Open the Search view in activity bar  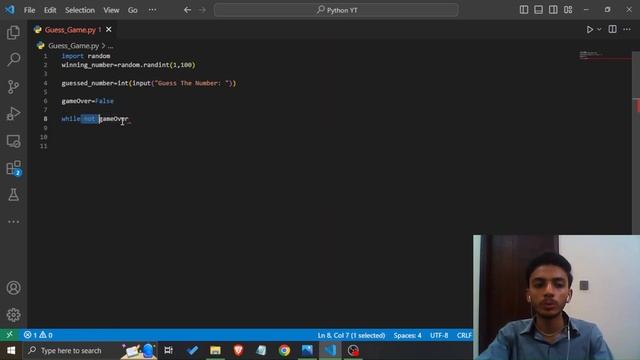pyautogui.click(x=13, y=60)
